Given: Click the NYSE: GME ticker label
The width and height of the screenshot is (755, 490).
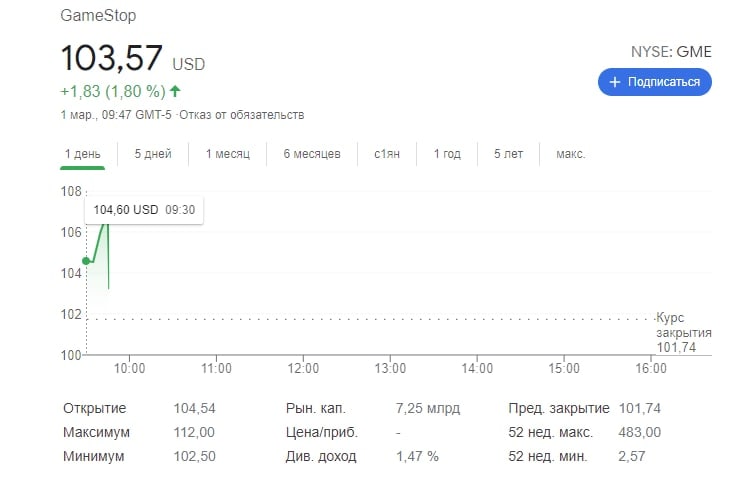Looking at the screenshot, I should tap(671, 52).
